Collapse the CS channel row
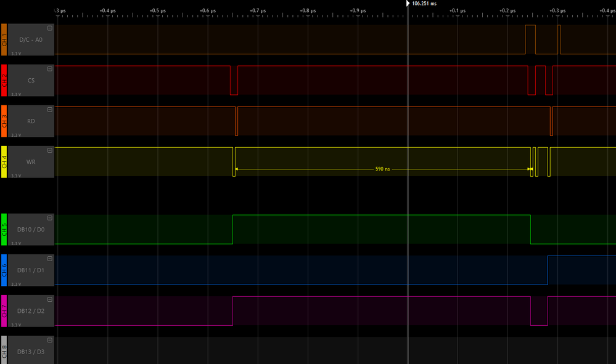The width and height of the screenshot is (616, 364). pyautogui.click(x=50, y=69)
